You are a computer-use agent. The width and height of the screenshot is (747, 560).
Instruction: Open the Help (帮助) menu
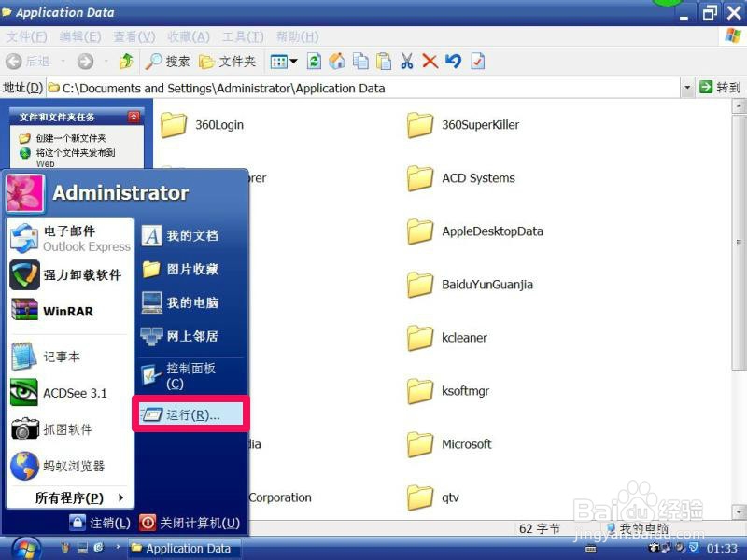[297, 36]
